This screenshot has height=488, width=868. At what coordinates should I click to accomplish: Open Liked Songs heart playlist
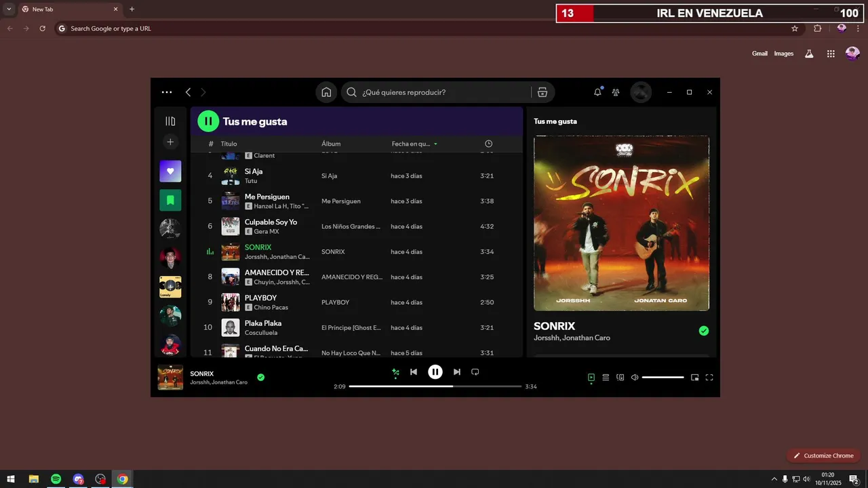point(170,171)
